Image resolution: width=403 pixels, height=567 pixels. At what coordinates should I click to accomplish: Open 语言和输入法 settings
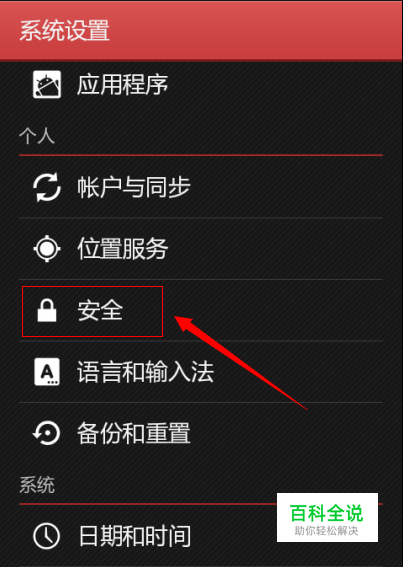[201, 372]
